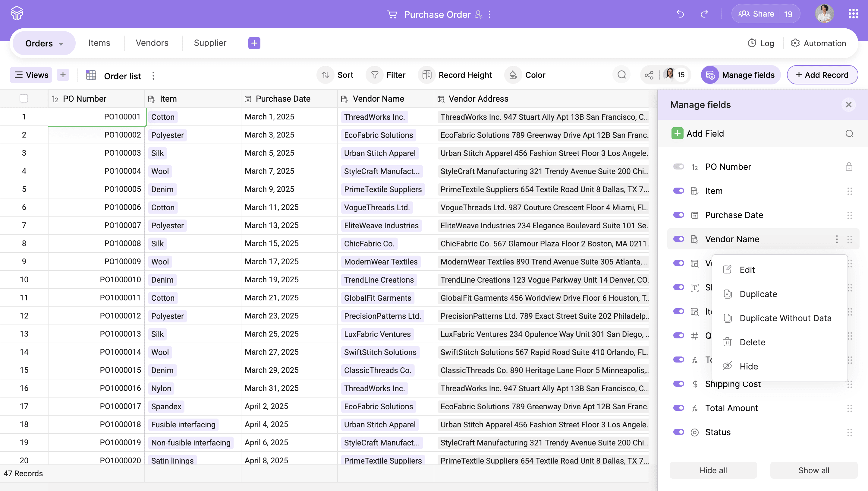
Task: Click the undo arrow icon
Action: click(x=680, y=14)
